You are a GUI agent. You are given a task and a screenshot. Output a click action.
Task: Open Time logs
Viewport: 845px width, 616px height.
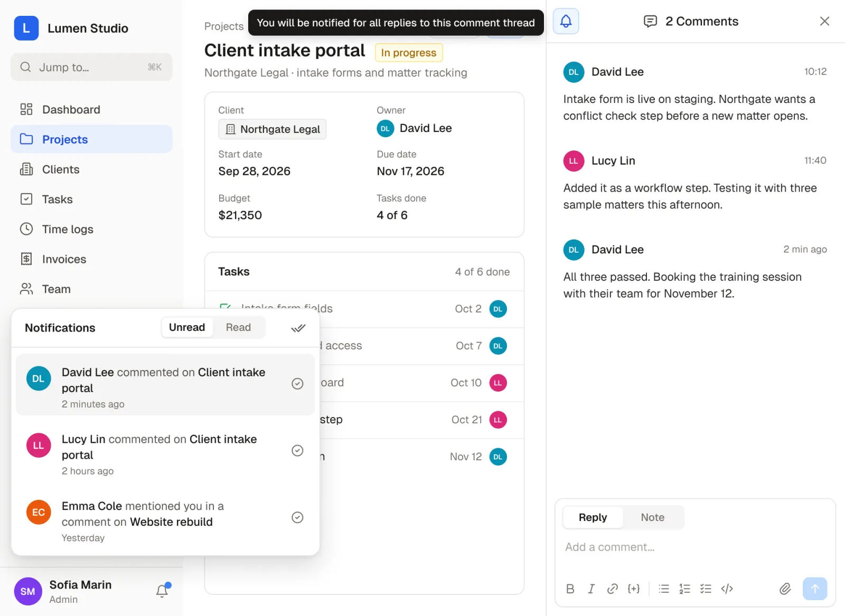click(x=91, y=229)
